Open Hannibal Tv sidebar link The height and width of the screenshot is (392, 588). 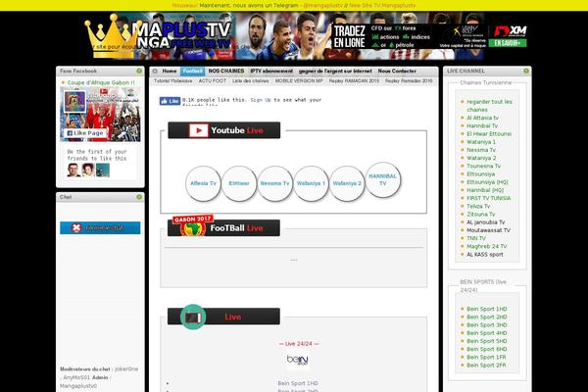[x=482, y=125]
